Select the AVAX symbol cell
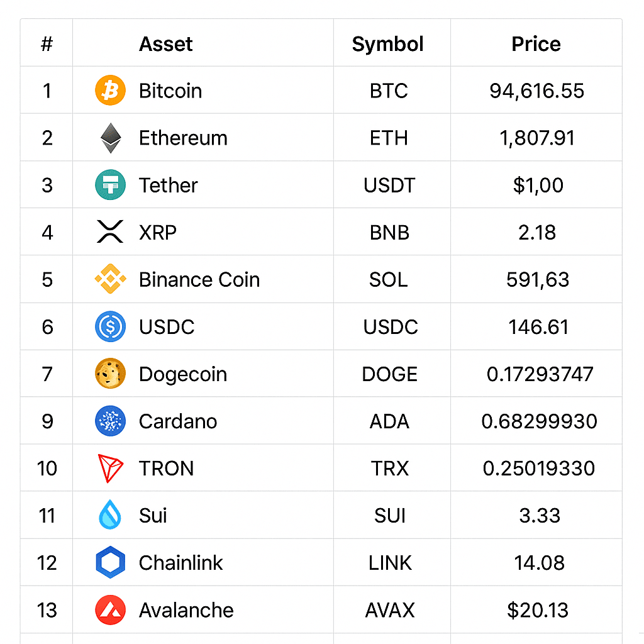The height and width of the screenshot is (644, 644). click(x=390, y=610)
